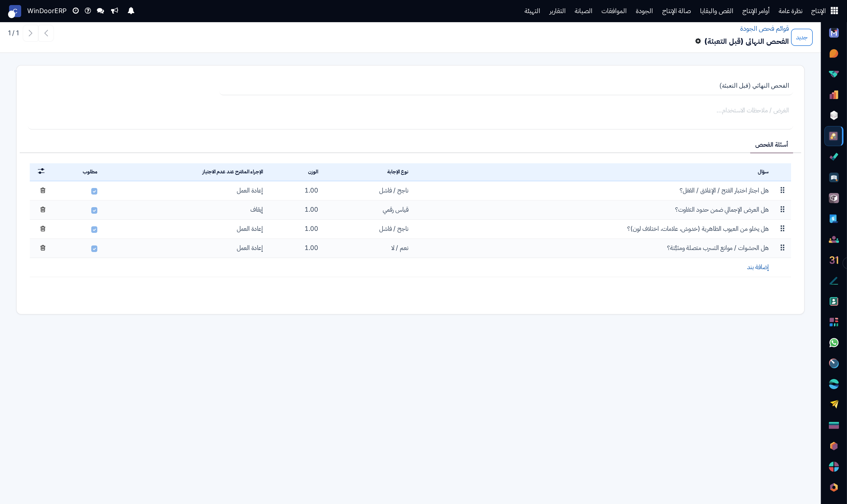Open the blue dollar invoice app in sidebar
The image size is (847, 504).
(834, 219)
